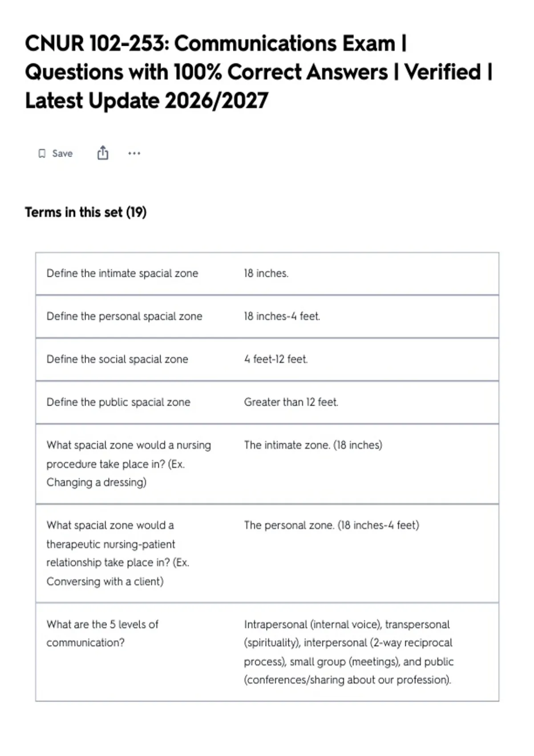
Task: Click the 'Terms in this set (19)' heading
Action: [x=85, y=212]
